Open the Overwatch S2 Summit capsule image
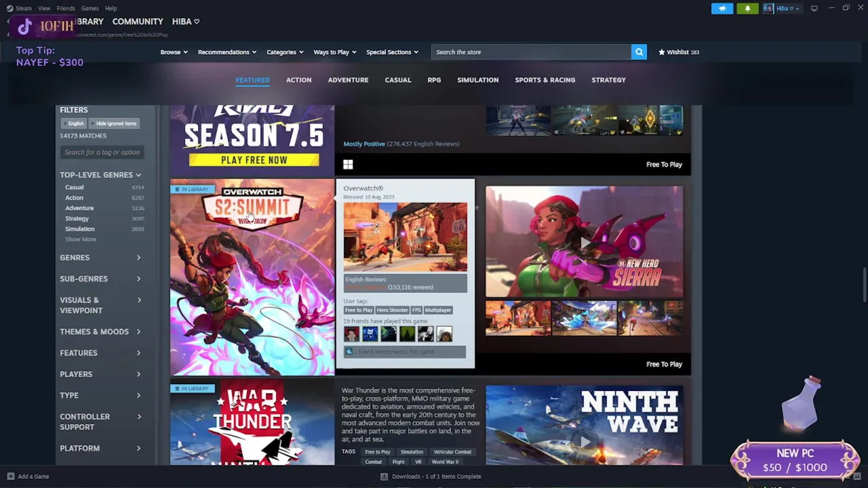 point(252,277)
